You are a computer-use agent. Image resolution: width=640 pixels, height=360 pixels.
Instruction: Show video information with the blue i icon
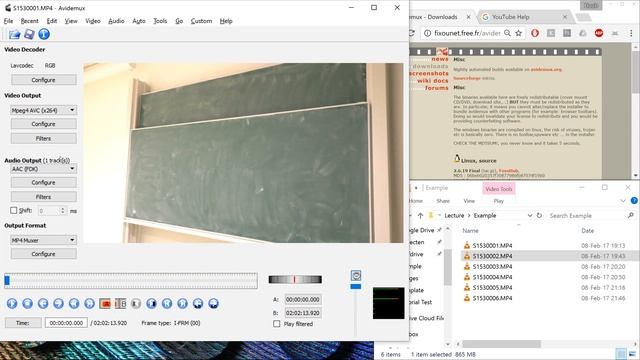44,34
